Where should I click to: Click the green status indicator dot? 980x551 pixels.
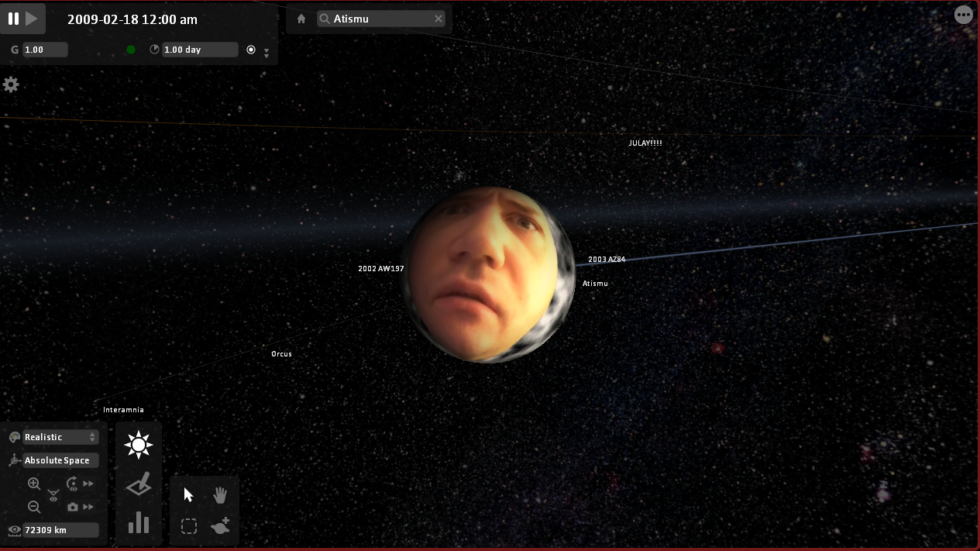[131, 50]
